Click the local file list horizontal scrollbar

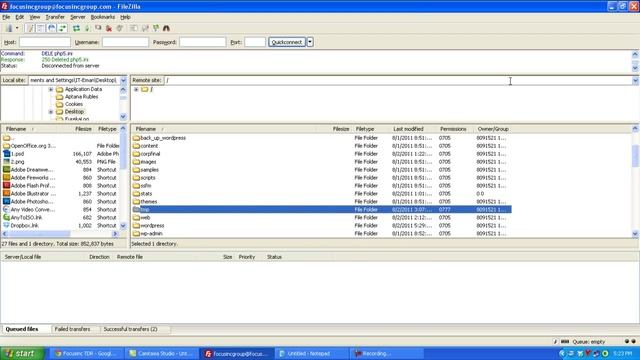[60, 234]
